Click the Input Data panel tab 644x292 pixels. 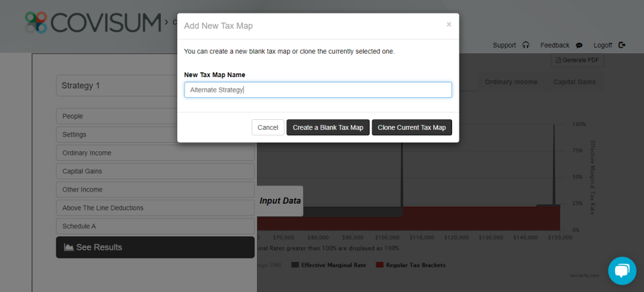[x=280, y=201]
